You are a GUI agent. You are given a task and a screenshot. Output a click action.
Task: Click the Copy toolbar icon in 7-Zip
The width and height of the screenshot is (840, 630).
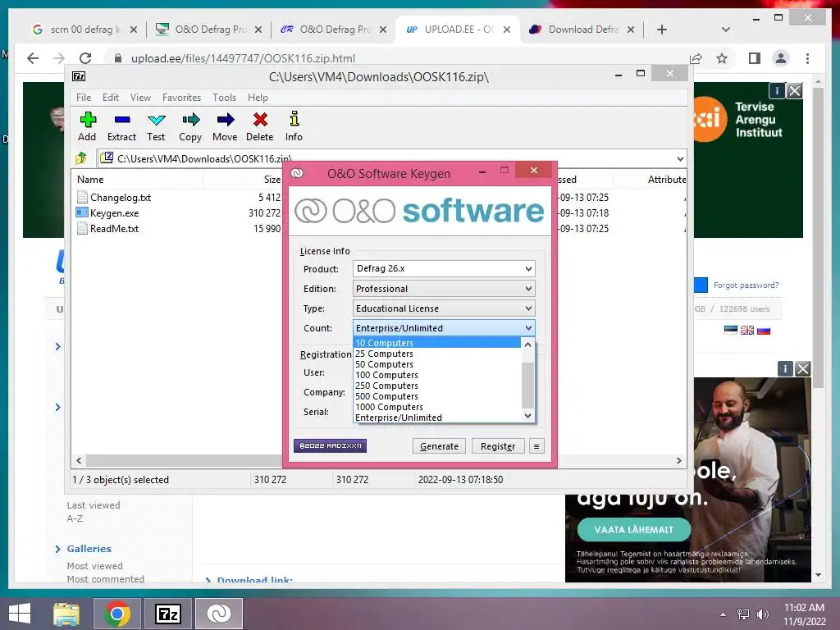point(190,126)
